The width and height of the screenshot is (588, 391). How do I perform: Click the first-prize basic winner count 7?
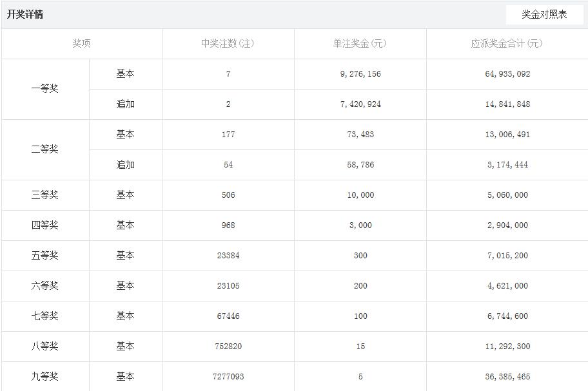pos(228,74)
